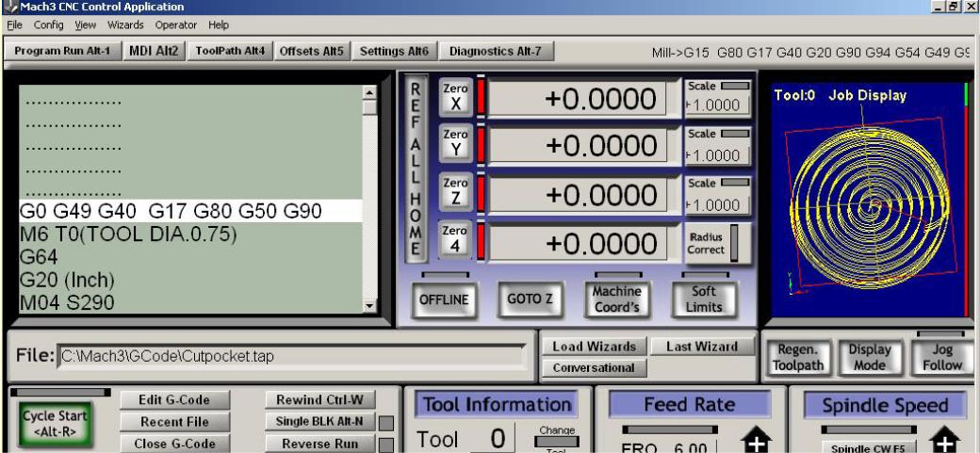
Task: Toggle Machine Coord's display
Action: (617, 299)
